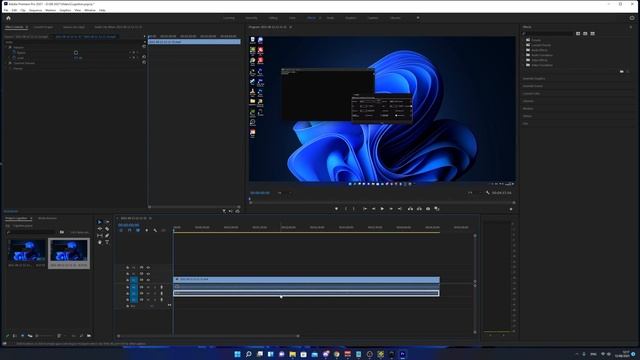The width and height of the screenshot is (640, 360).
Task: Click Go to Out point button
Action: pos(400,209)
